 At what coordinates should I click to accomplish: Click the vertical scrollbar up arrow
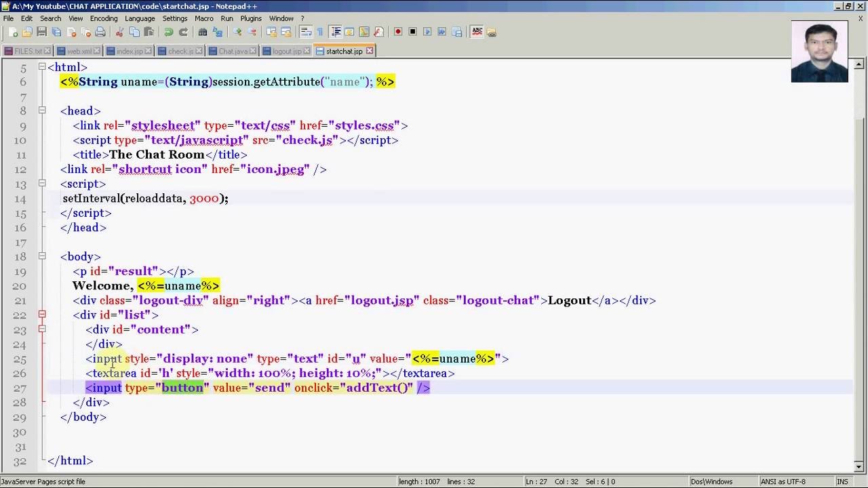(x=860, y=65)
